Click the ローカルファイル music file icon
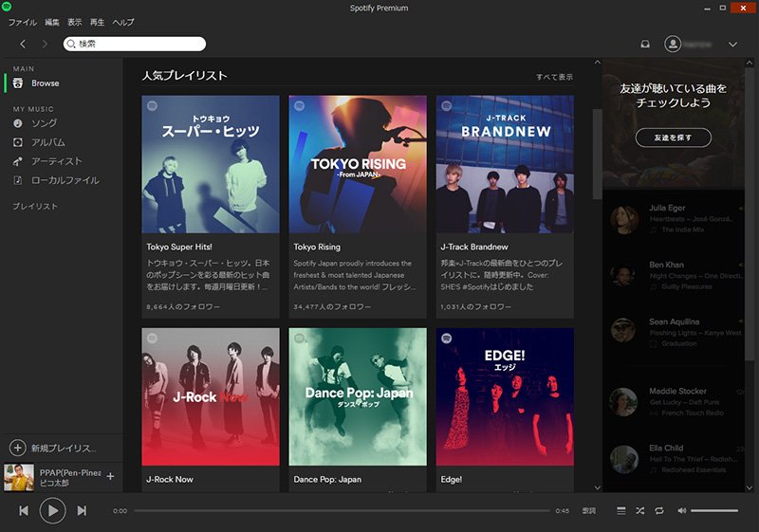Image resolution: width=759 pixels, height=532 pixels. 18,180
